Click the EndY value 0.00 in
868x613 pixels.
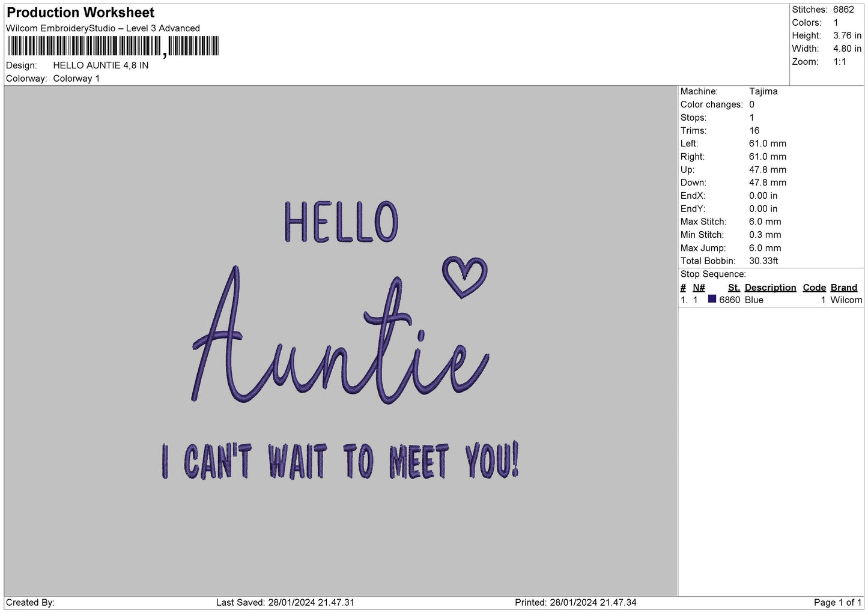tap(763, 209)
